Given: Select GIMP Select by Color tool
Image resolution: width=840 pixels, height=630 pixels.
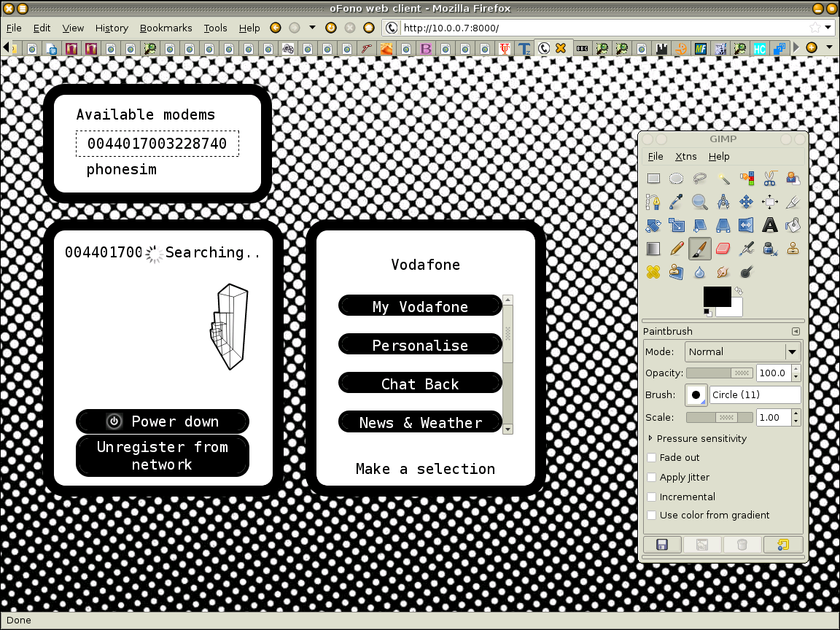Looking at the screenshot, I should coord(746,179).
